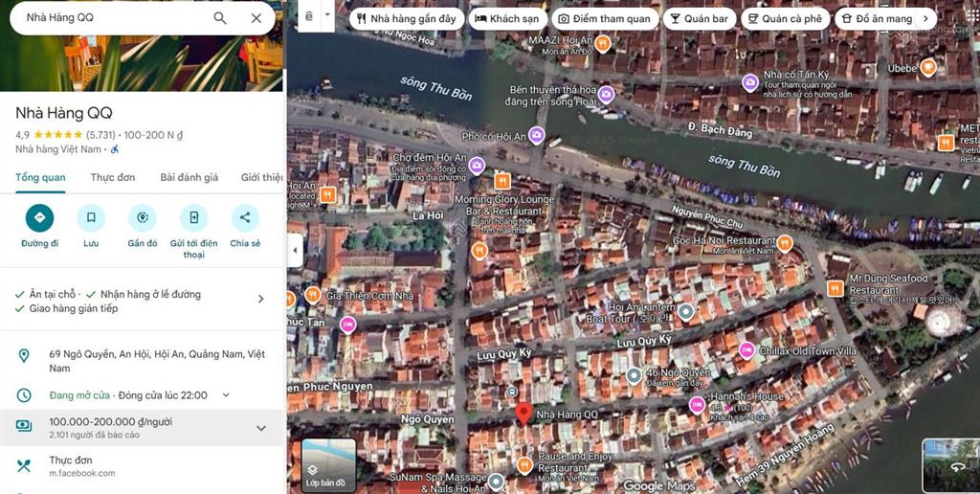Save place with Lưu icon

tap(91, 217)
